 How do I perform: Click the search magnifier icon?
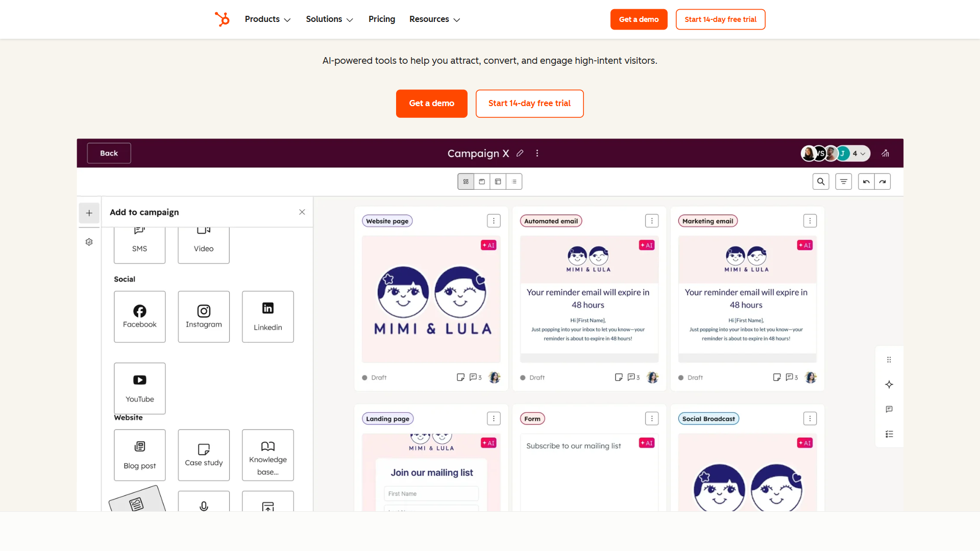point(821,182)
